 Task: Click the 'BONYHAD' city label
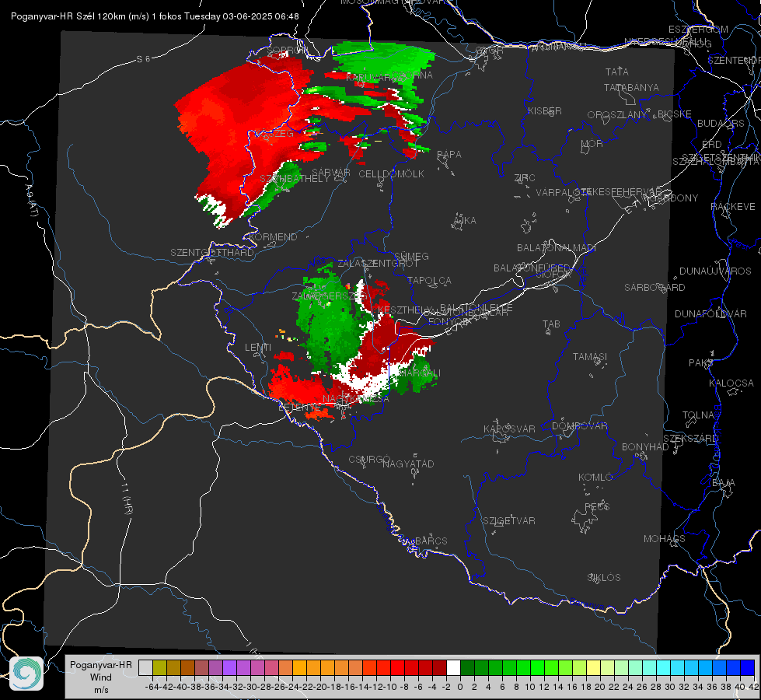pyautogui.click(x=645, y=447)
